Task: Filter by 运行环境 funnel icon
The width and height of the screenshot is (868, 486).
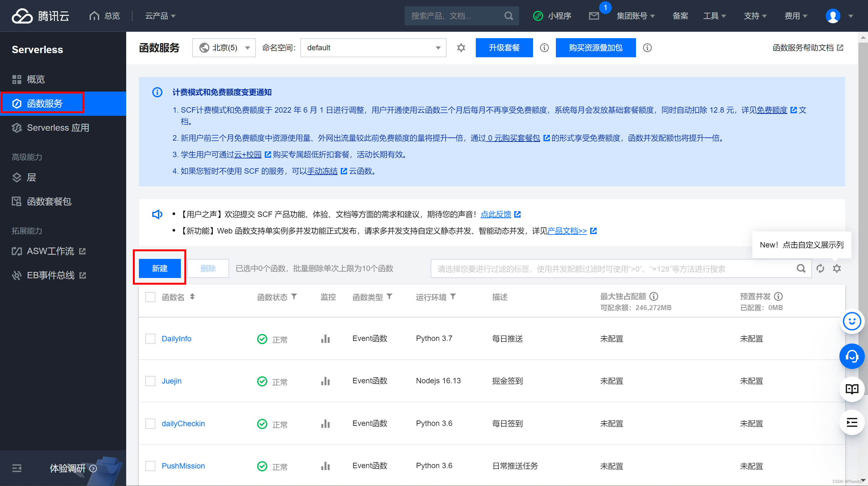Action: click(453, 296)
